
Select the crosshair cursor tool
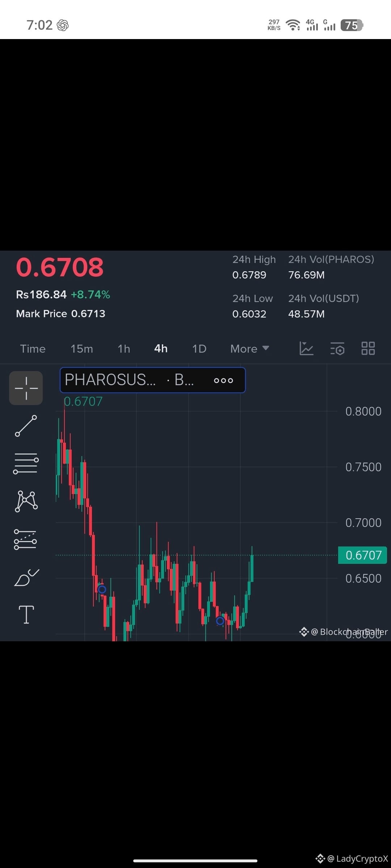pyautogui.click(x=26, y=388)
